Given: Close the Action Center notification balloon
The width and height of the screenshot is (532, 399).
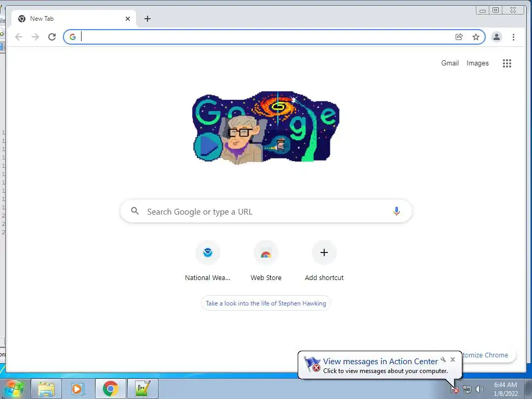Looking at the screenshot, I should 453,360.
